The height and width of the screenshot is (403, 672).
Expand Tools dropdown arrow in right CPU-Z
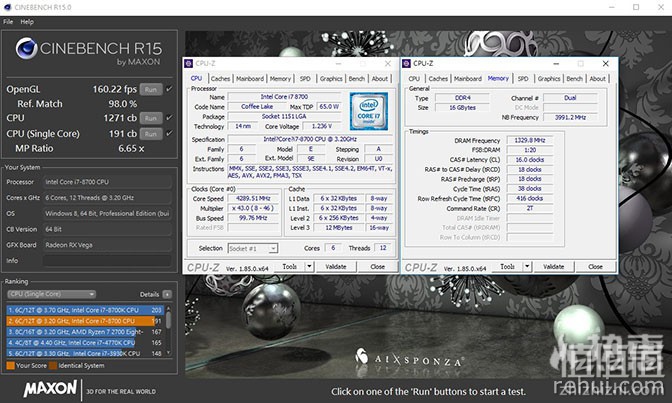527,267
